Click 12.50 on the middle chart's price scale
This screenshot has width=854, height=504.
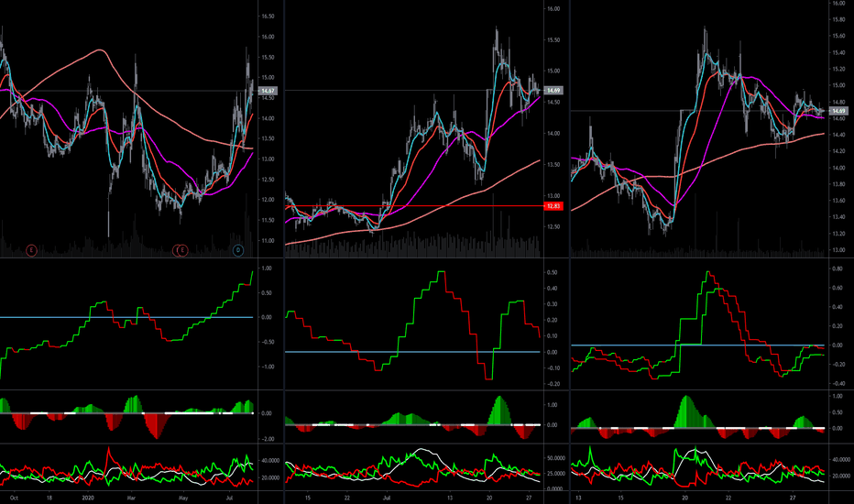coord(553,226)
